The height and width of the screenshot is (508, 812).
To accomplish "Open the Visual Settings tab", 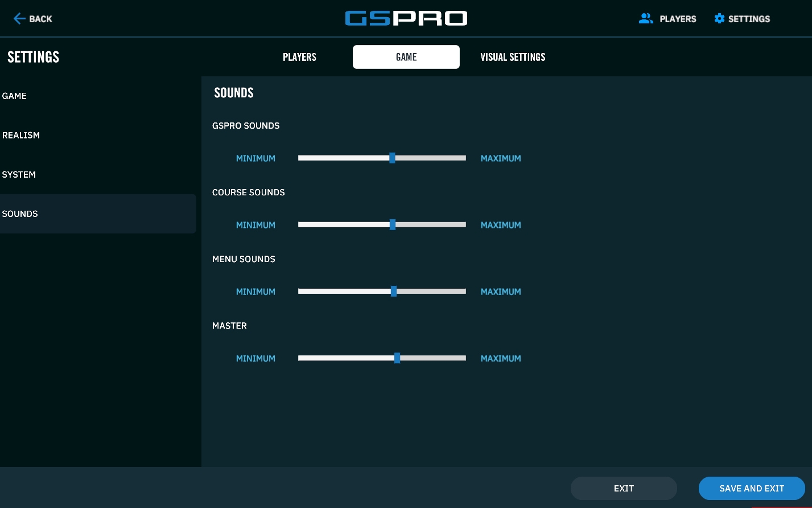I will pos(513,57).
